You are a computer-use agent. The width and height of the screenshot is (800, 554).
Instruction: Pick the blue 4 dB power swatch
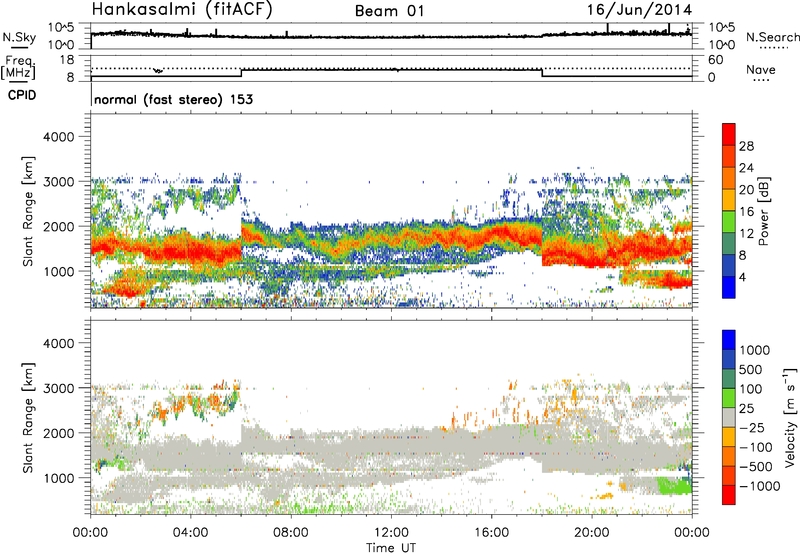(729, 277)
